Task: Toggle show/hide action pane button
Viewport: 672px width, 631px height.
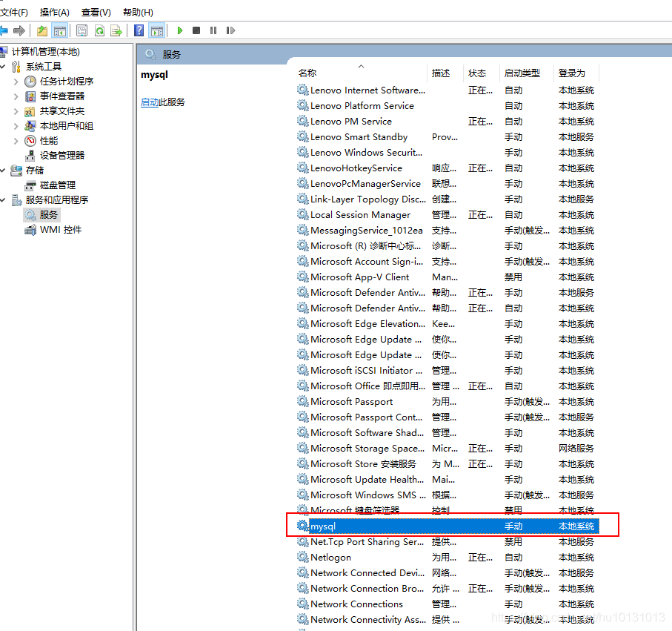Action: pyautogui.click(x=157, y=30)
